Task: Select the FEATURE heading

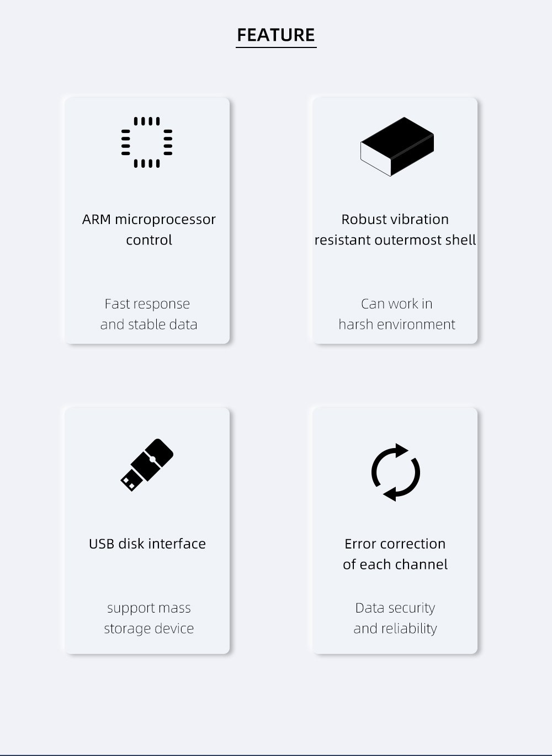Action: coord(276,35)
